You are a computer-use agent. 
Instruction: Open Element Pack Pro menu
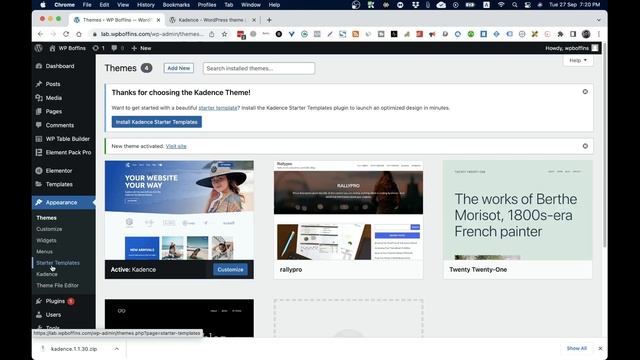tap(68, 153)
